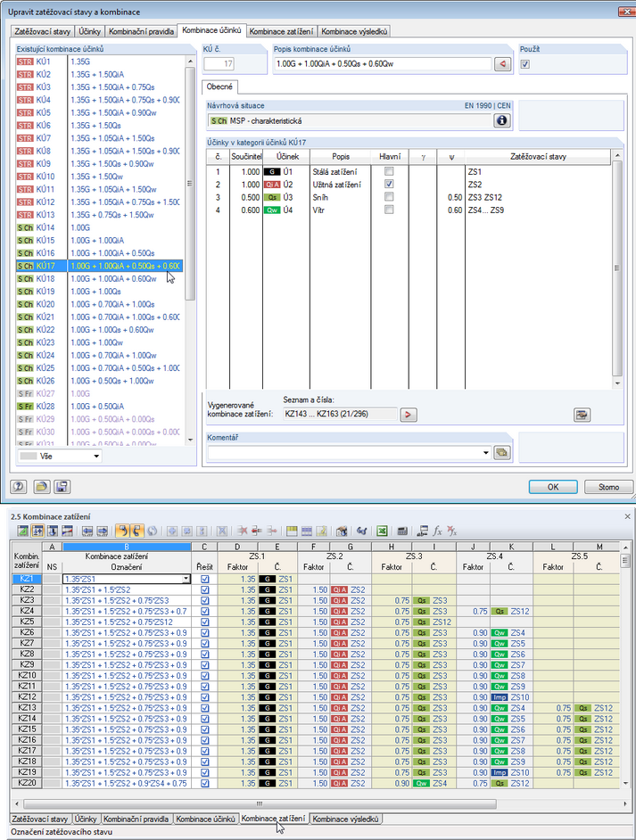Click the crossed-out fx icon
This screenshot has height=840, width=636.
click(451, 531)
